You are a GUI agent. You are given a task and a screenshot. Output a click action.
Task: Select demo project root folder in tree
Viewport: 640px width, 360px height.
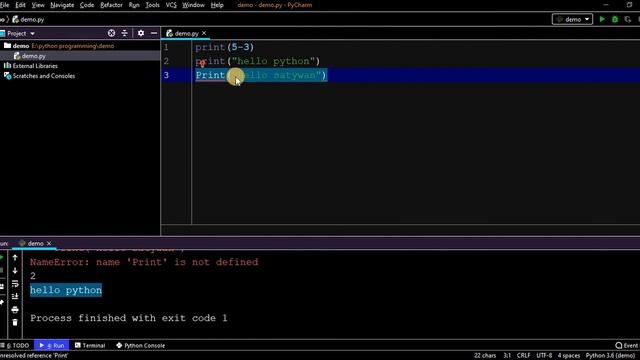[x=21, y=46]
